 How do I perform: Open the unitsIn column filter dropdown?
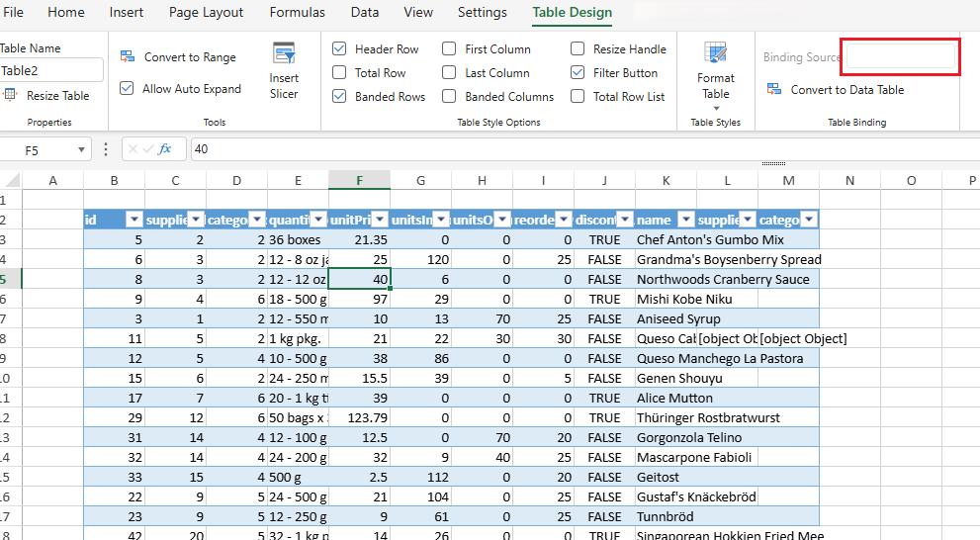pyautogui.click(x=441, y=220)
